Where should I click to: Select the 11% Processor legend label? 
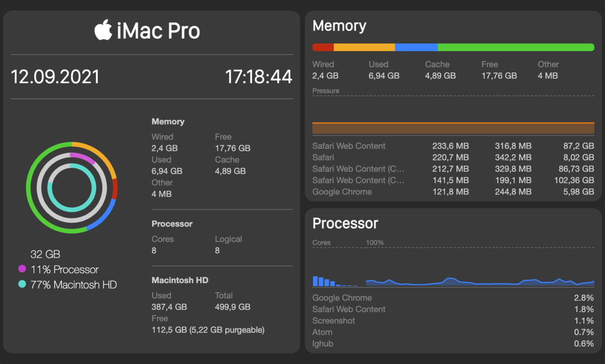coord(65,269)
